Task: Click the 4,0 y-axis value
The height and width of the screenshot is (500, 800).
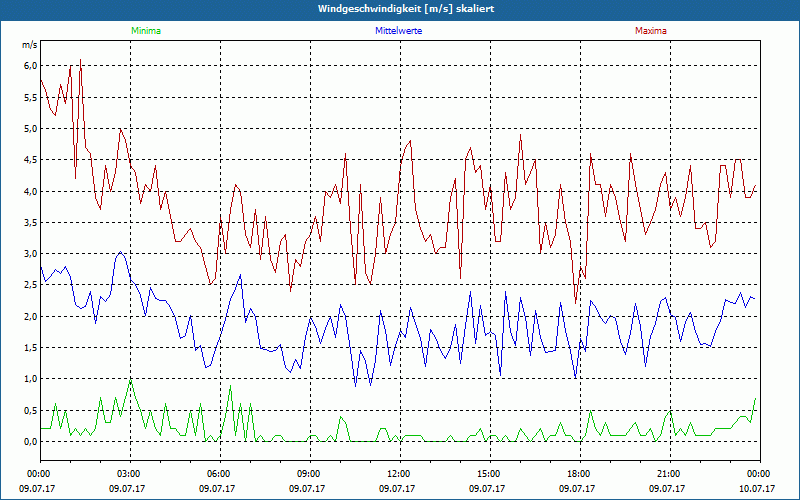Action: click(x=30, y=191)
